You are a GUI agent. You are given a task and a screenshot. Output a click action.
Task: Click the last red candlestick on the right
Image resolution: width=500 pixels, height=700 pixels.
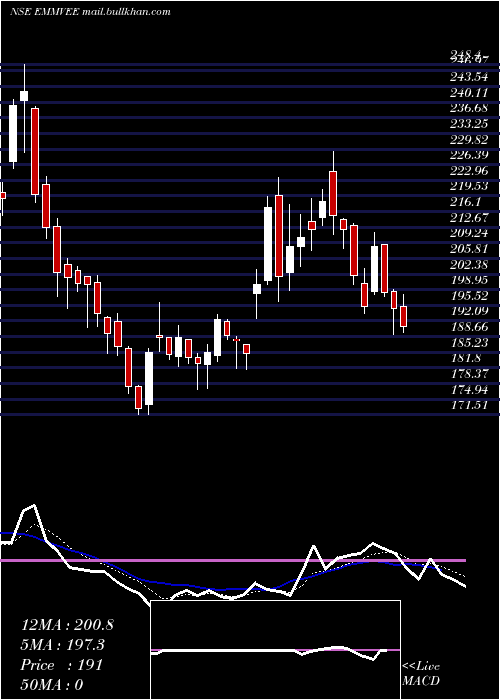pos(404,316)
